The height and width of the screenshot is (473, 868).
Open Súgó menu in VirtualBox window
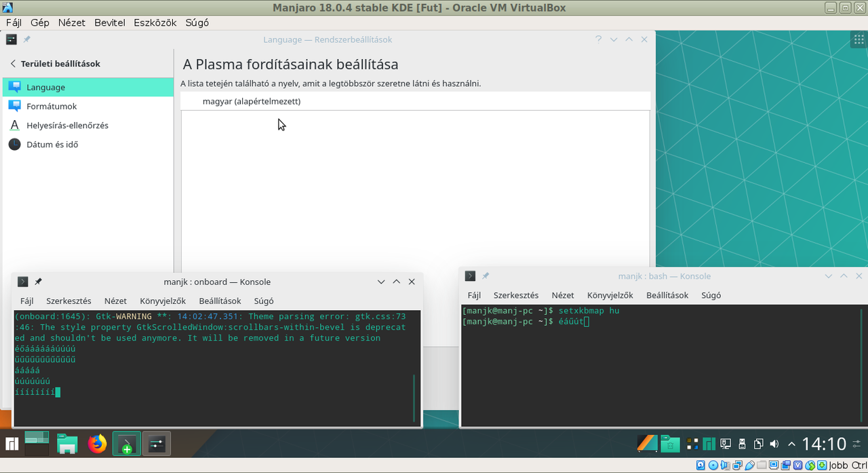(197, 22)
